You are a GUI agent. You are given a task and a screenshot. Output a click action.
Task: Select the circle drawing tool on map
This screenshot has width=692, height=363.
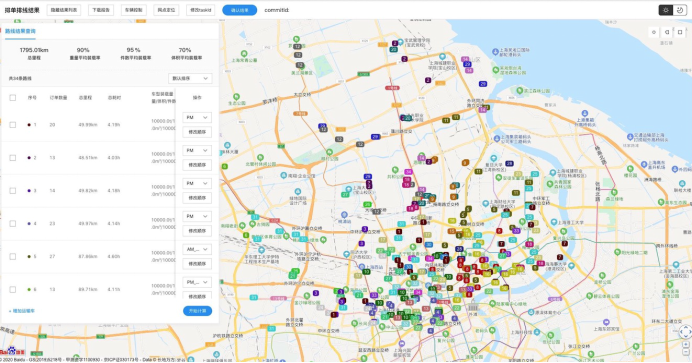point(654,32)
